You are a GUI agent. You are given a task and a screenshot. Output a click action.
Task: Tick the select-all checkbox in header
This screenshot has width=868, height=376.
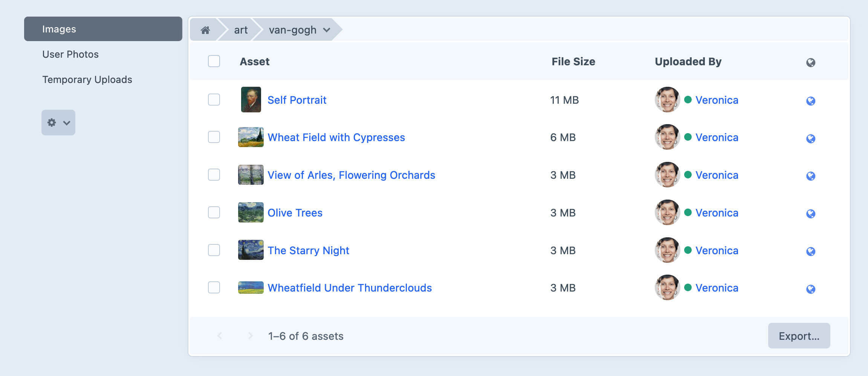click(214, 61)
